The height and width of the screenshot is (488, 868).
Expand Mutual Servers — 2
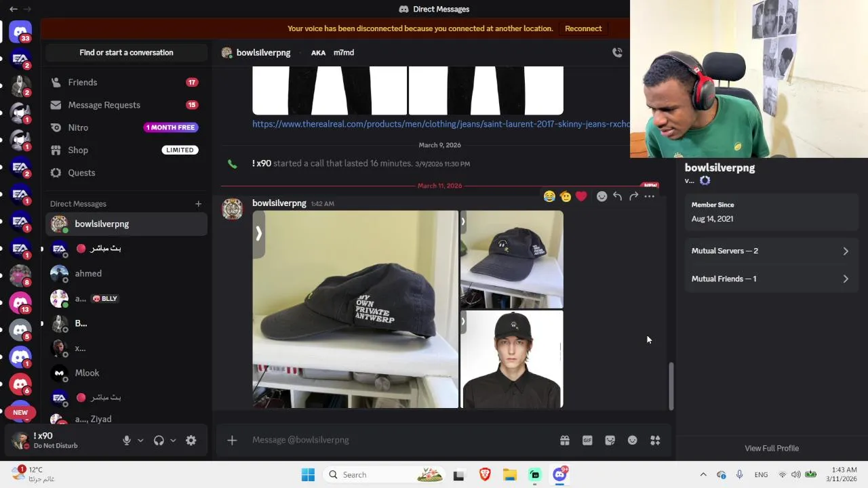tap(770, 251)
